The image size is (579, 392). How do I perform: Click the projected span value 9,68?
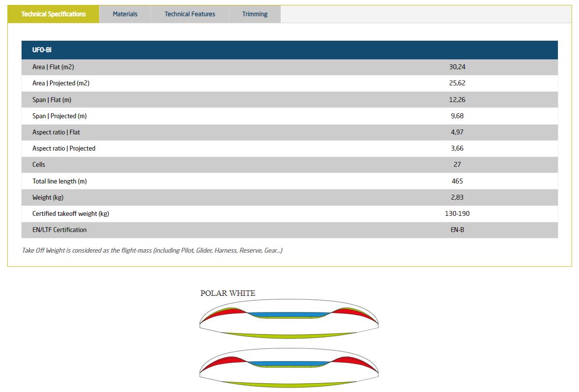457,116
